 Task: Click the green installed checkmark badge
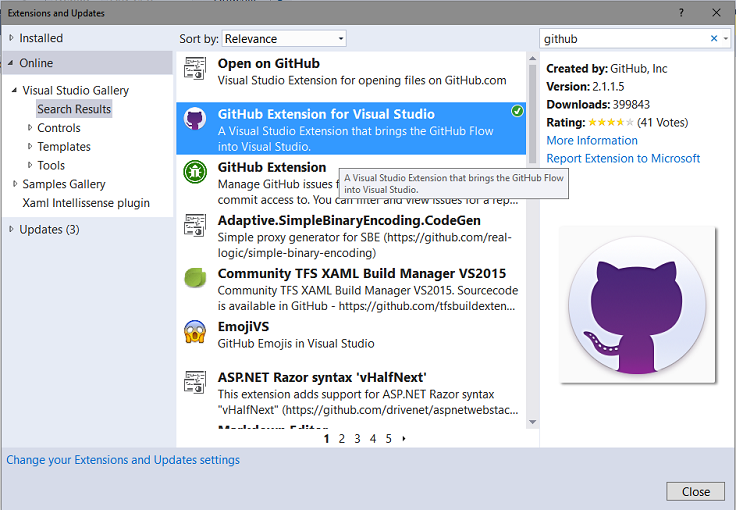point(517,111)
